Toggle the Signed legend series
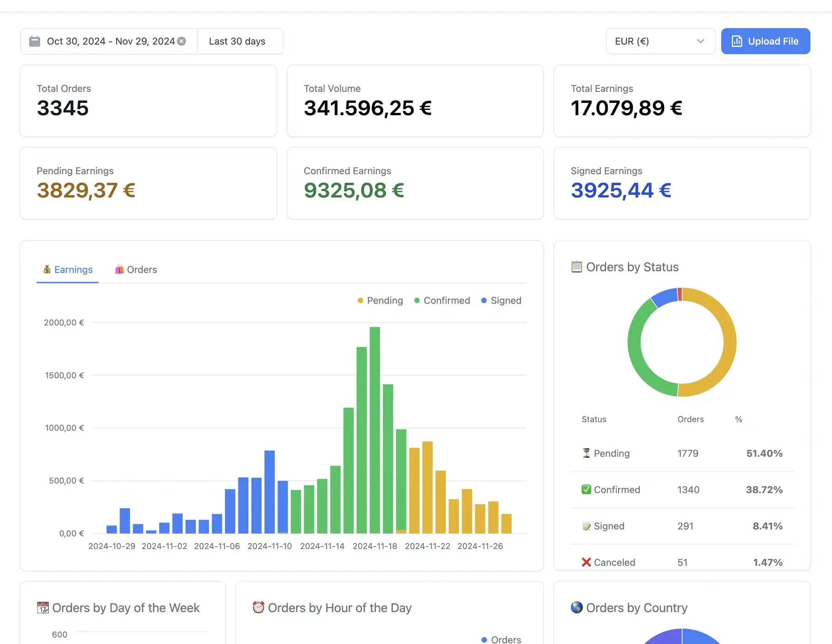 (501, 300)
